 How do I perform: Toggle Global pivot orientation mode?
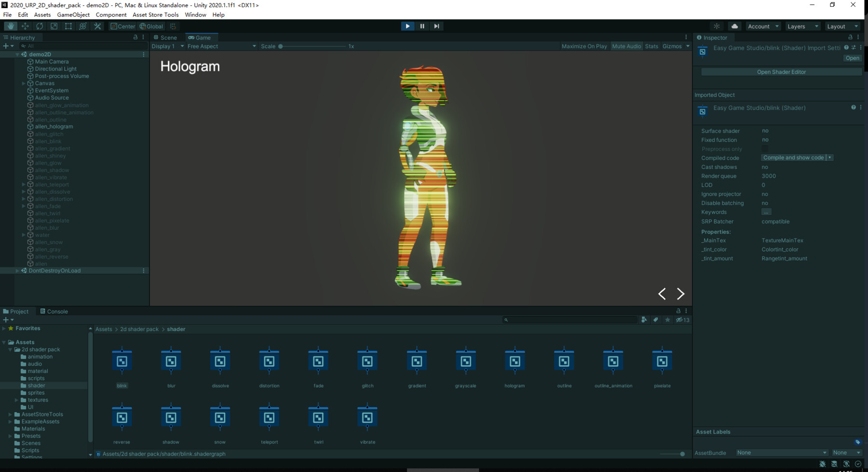151,26
